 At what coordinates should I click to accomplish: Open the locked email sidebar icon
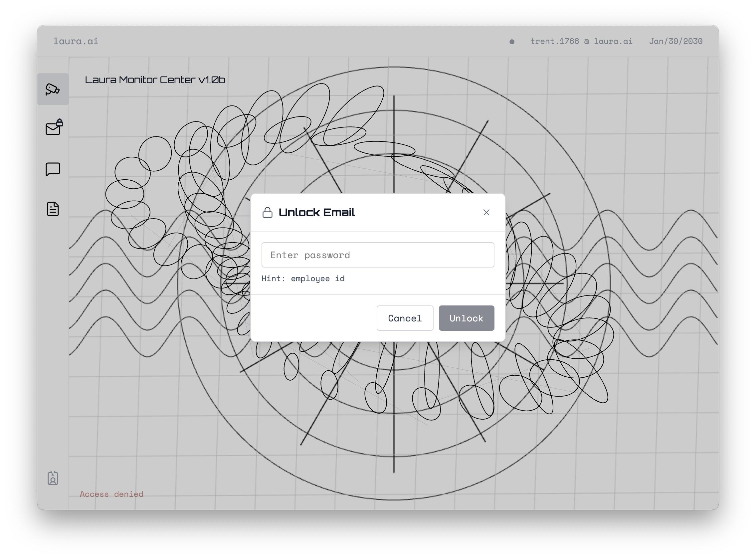click(53, 128)
